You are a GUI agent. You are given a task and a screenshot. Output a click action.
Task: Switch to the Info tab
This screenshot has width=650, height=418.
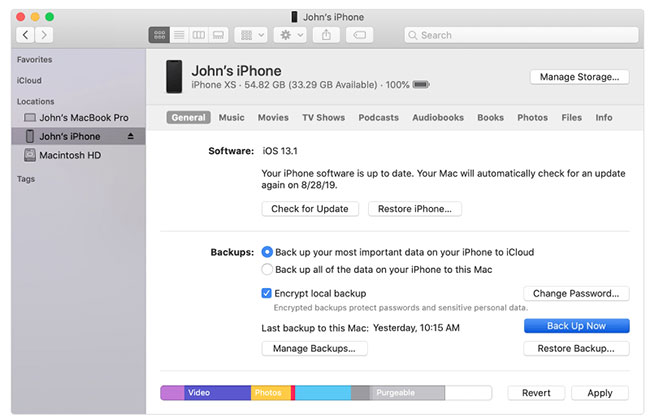coord(604,117)
